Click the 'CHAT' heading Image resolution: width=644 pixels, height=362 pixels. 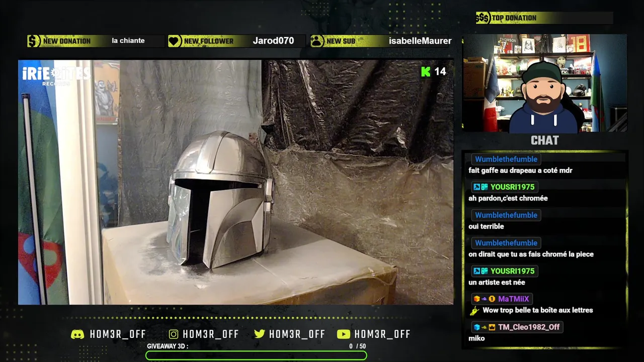click(545, 140)
